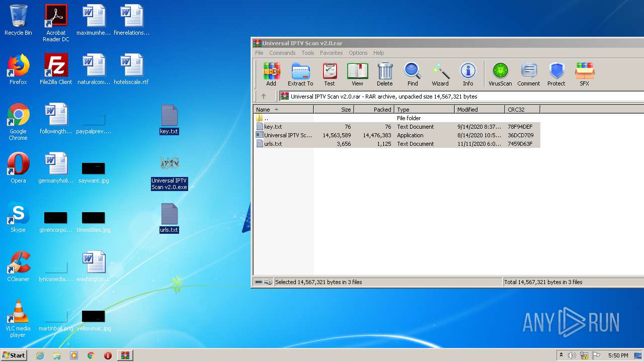Sort by the Size column header

(334, 109)
